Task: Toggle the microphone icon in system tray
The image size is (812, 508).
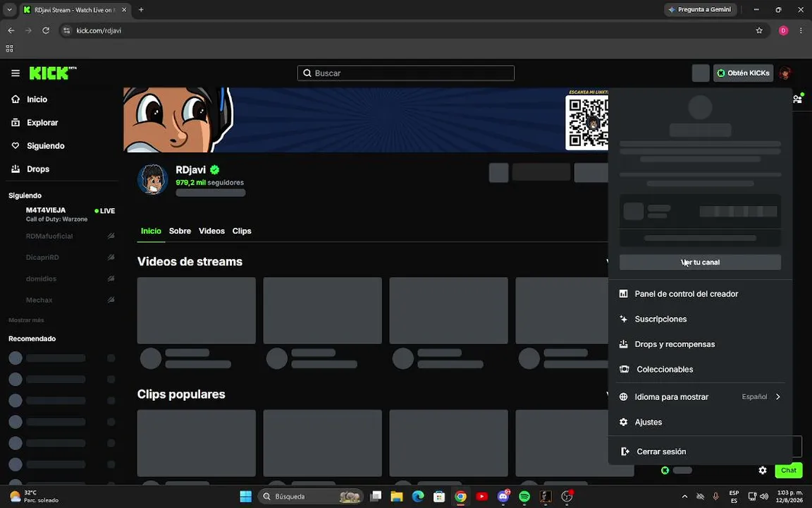Action: tap(715, 497)
